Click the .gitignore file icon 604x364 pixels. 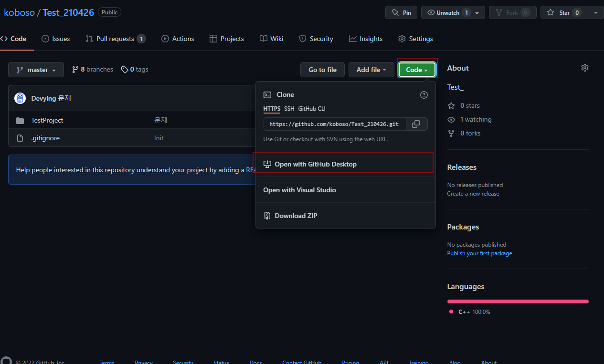[x=20, y=138]
